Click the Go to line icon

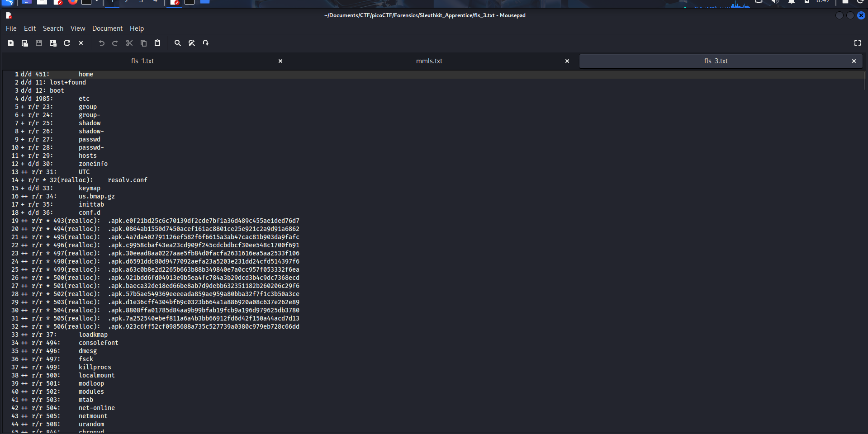coord(206,43)
